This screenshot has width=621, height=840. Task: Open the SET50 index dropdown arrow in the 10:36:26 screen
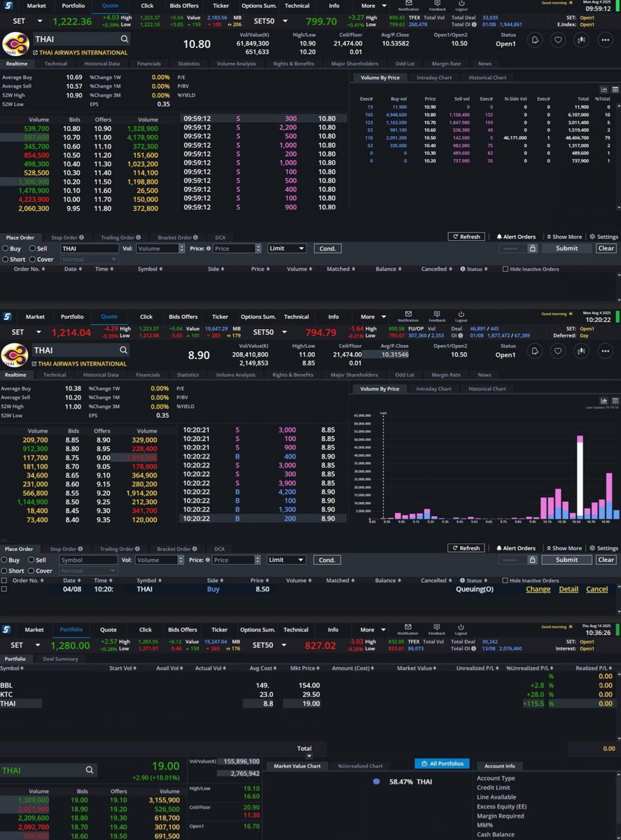tap(285, 645)
